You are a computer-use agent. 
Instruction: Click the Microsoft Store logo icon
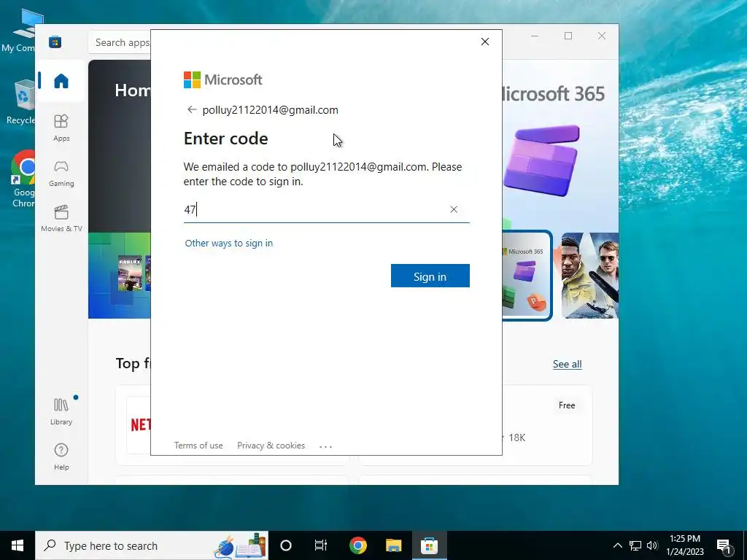click(x=55, y=42)
